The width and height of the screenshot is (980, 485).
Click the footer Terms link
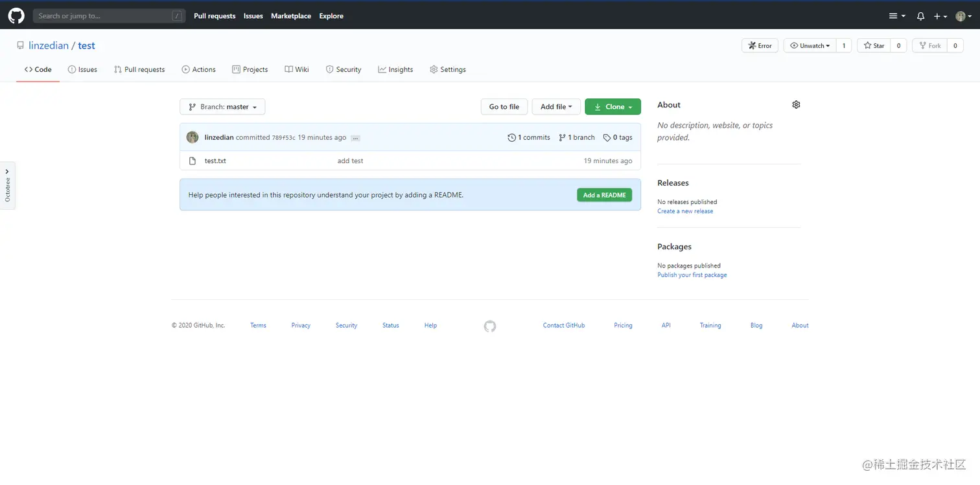[x=258, y=326]
